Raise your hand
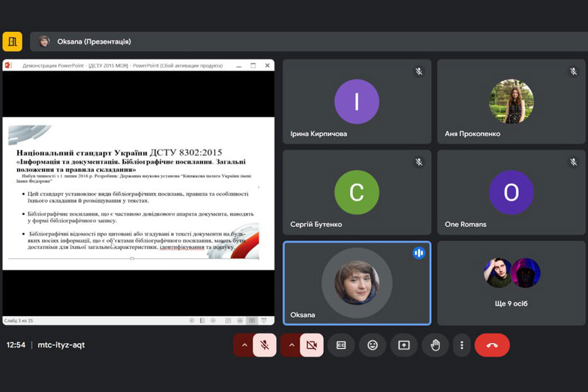 coord(435,345)
